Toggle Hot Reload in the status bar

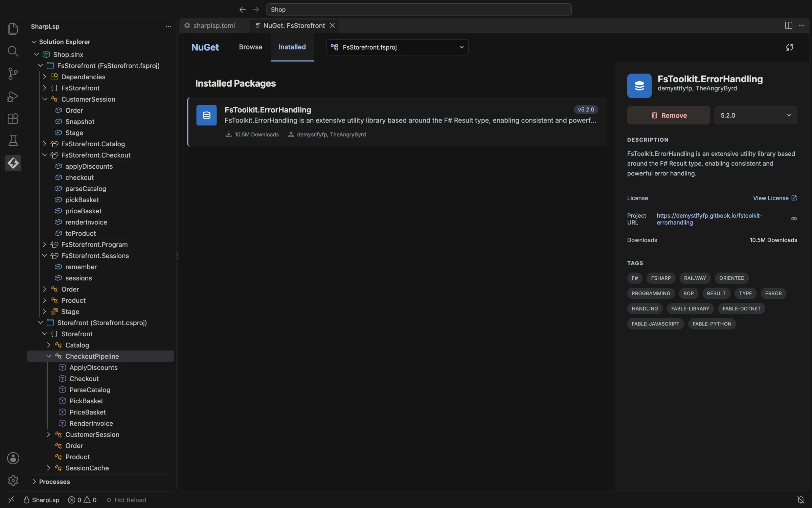point(126,500)
